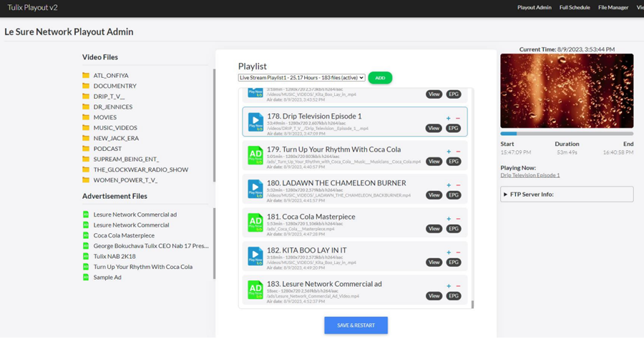Expand the FTP Server Info section
644x359 pixels.
tap(567, 195)
